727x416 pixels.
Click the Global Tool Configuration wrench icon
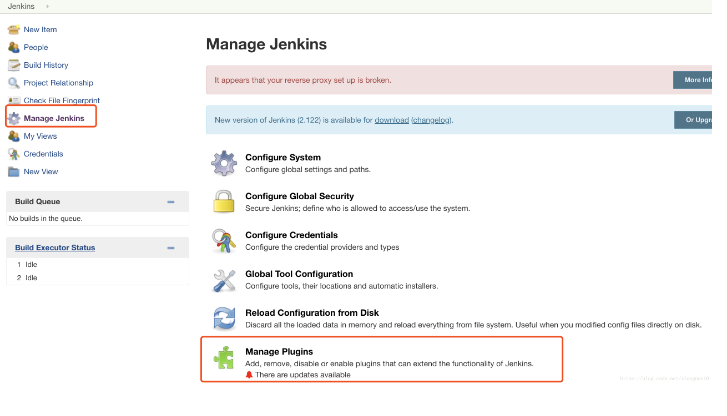coord(224,280)
